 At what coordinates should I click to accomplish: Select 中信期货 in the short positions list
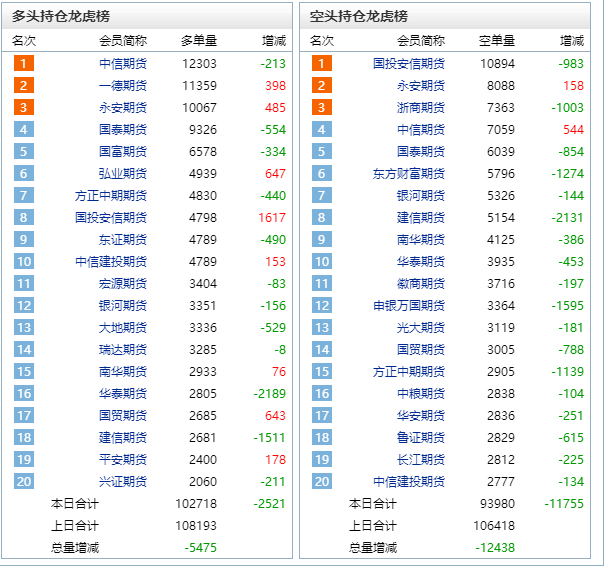pos(421,130)
